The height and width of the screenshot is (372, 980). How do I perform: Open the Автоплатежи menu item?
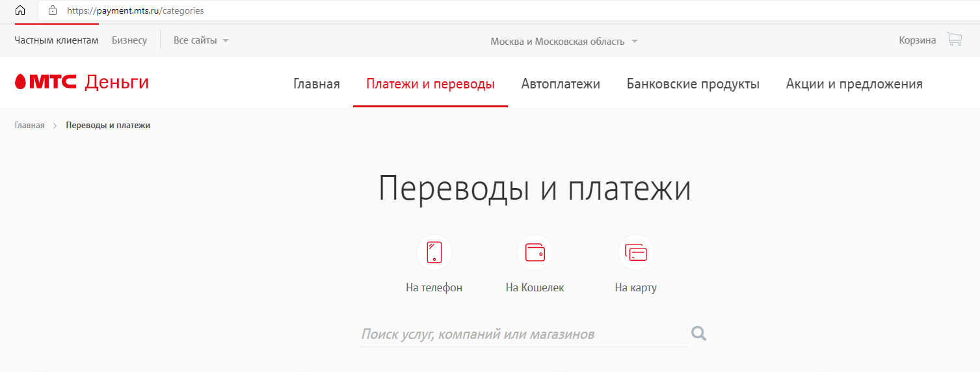tap(561, 84)
